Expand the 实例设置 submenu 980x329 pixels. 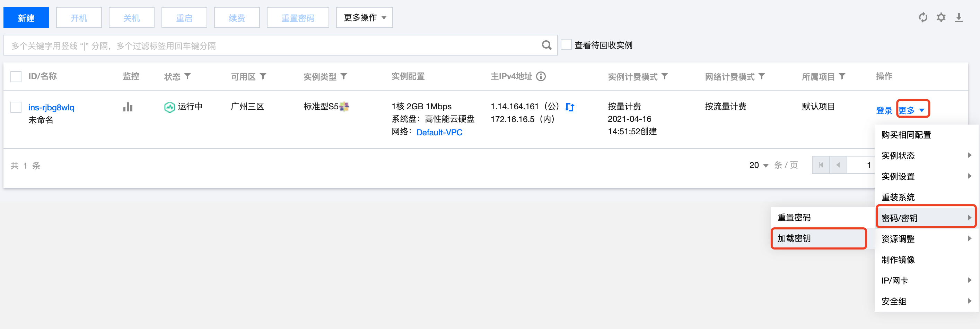tap(926, 176)
